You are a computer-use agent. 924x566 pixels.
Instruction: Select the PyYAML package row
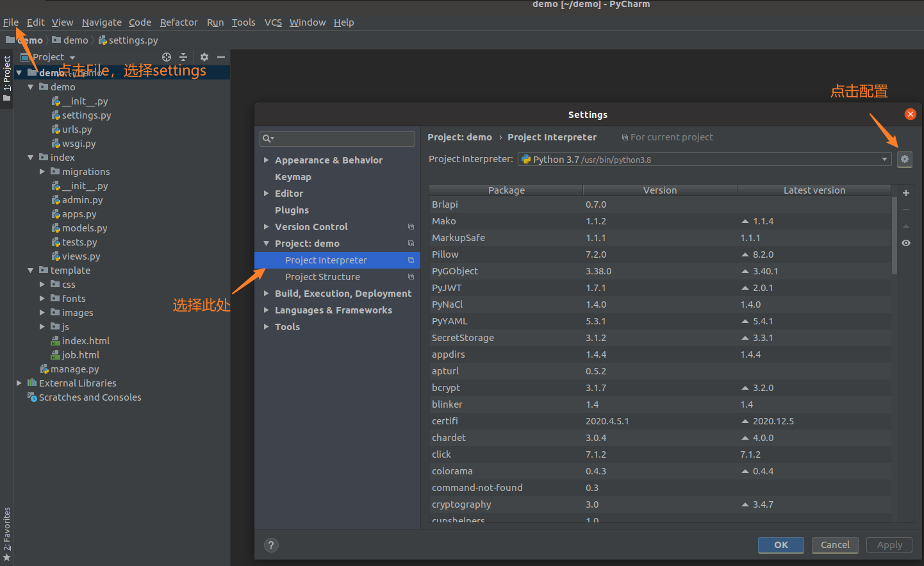click(660, 321)
